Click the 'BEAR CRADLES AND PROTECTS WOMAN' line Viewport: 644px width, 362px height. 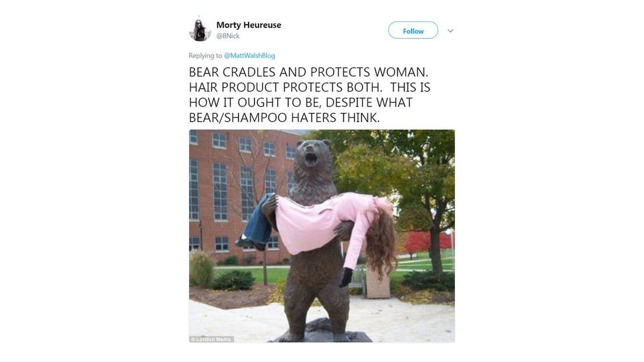[x=308, y=72]
